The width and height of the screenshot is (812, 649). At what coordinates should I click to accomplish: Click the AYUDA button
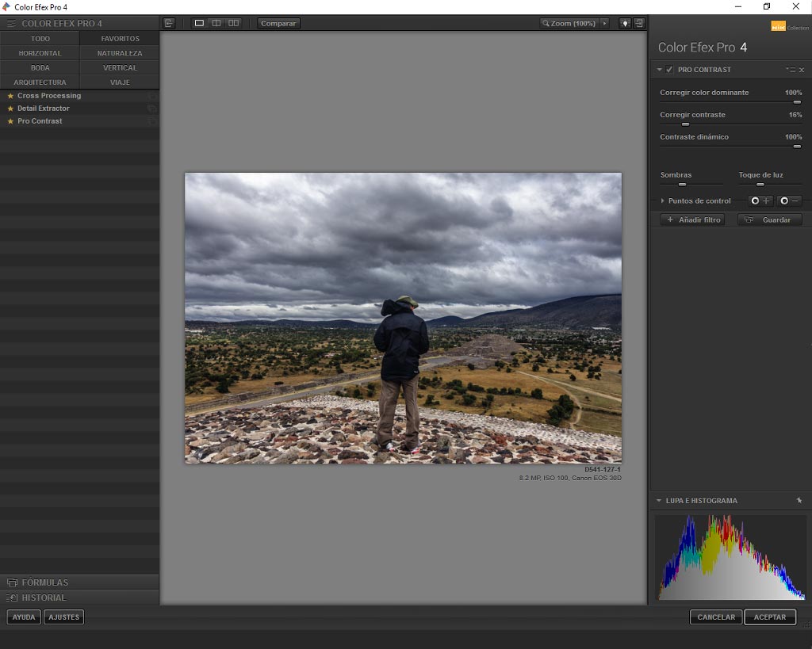(24, 617)
